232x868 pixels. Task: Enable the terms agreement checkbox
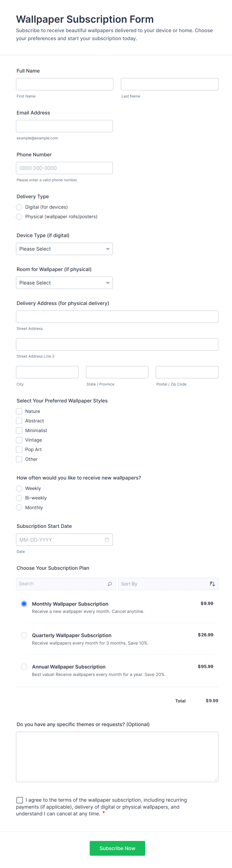pyautogui.click(x=19, y=800)
